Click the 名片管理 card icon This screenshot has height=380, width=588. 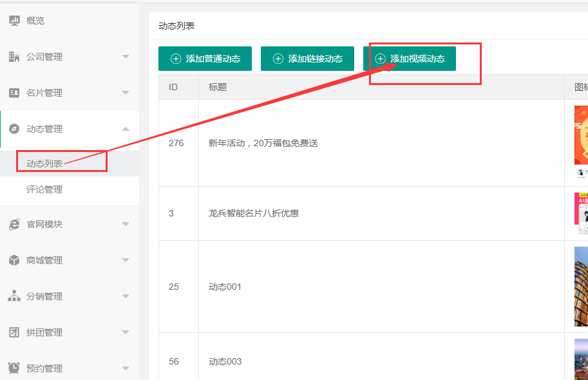point(14,93)
